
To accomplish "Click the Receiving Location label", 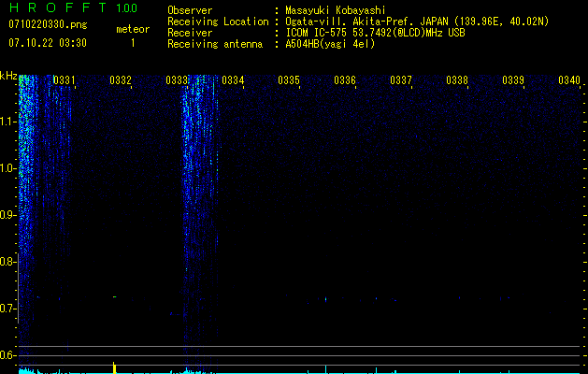I will coord(218,22).
